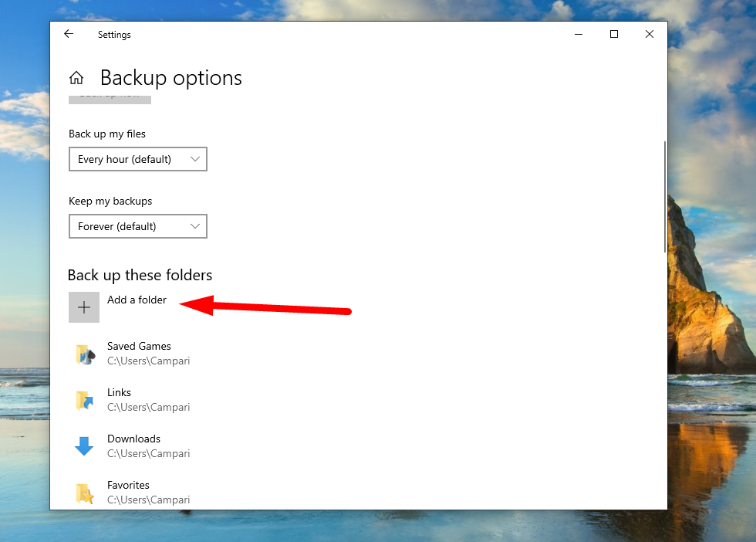The width and height of the screenshot is (756, 542).
Task: Click the plus icon to add folder
Action: (84, 307)
